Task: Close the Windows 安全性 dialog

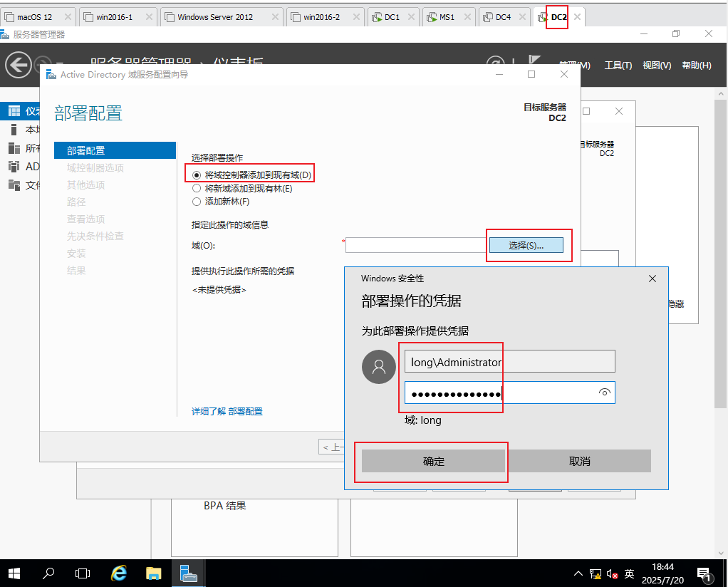Action: click(652, 279)
